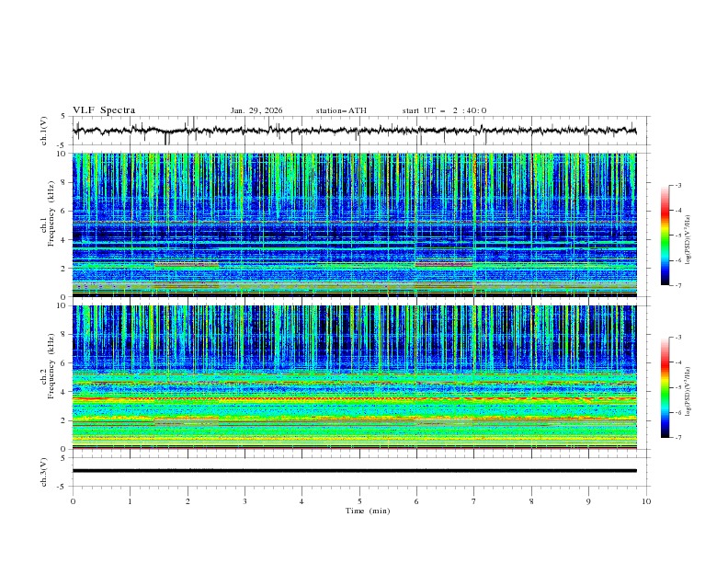
Task: Click the "6" kHz tick on ch.1 spectrogram
Action: (x=65, y=212)
